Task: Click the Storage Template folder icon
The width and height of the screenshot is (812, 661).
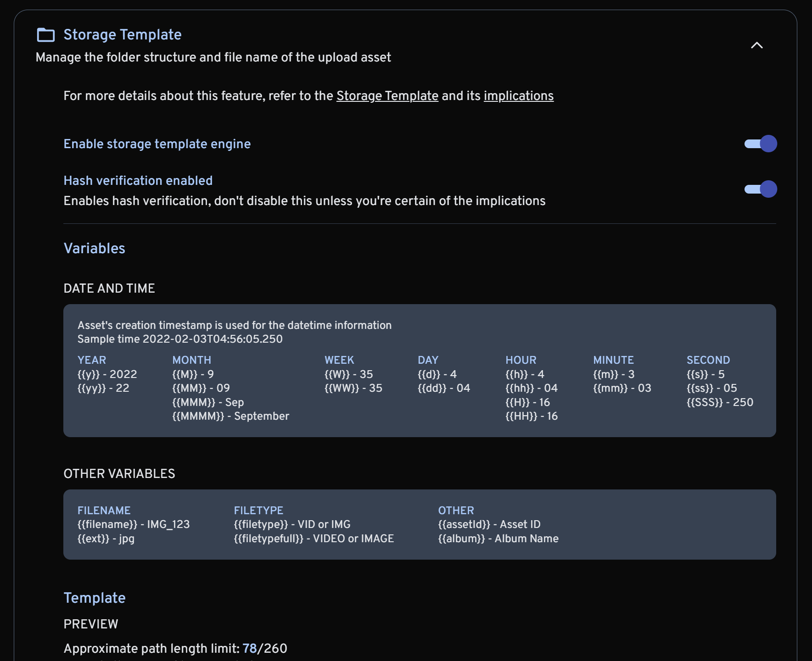Action: [46, 35]
